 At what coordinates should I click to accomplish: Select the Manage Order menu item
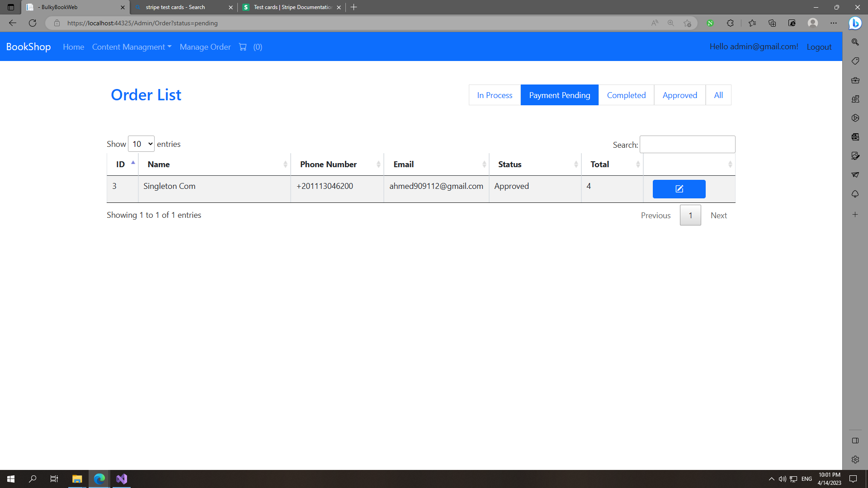(x=205, y=47)
